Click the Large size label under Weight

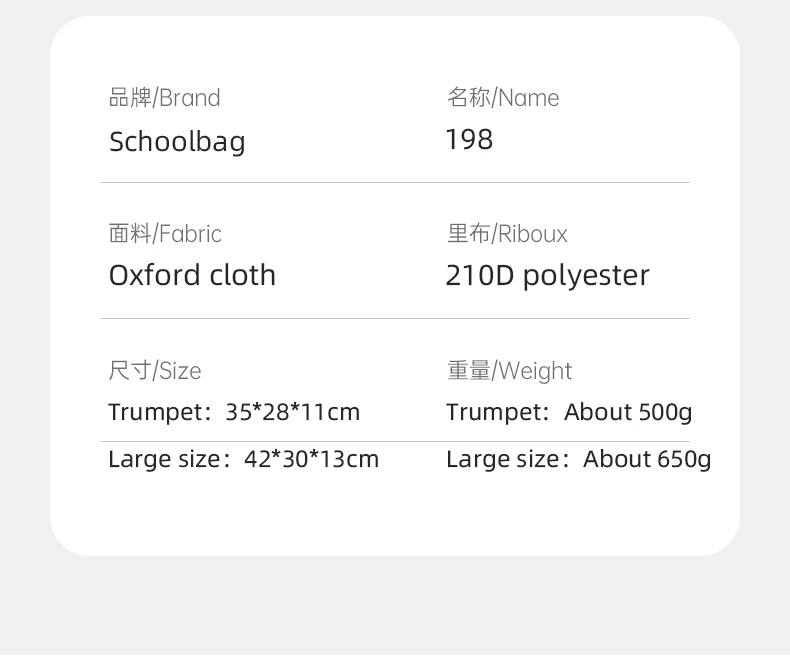pos(501,459)
